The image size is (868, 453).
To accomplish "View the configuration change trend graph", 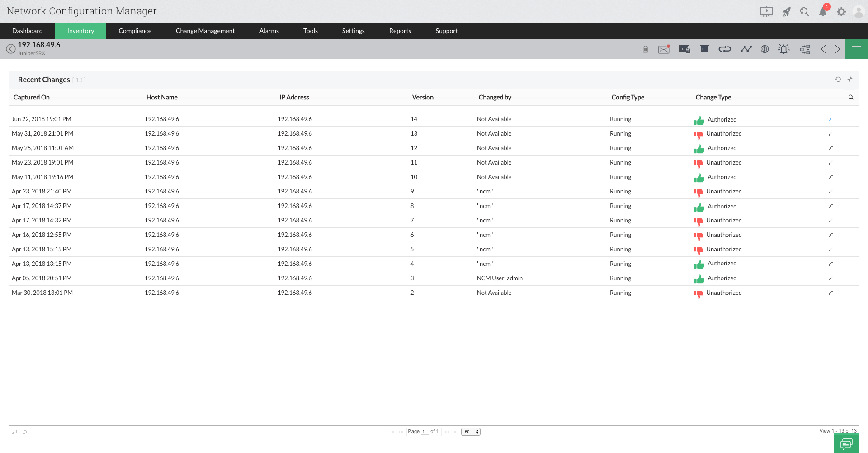I will click(745, 49).
